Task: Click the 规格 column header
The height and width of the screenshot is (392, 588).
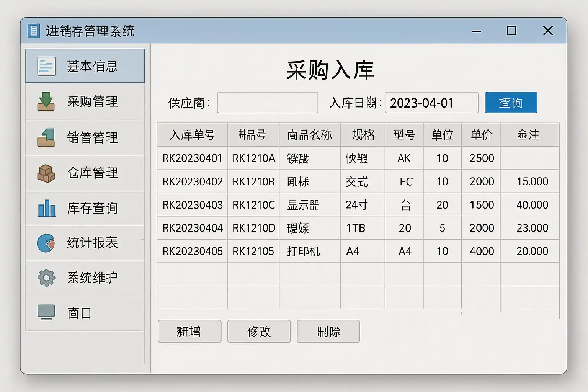Action: [x=363, y=135]
